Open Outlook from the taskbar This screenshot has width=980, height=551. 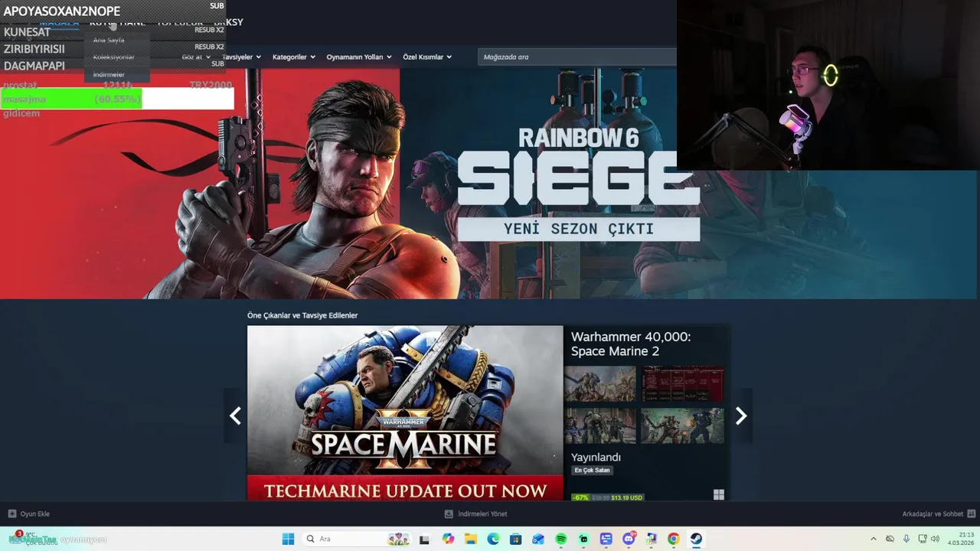pyautogui.click(x=538, y=539)
